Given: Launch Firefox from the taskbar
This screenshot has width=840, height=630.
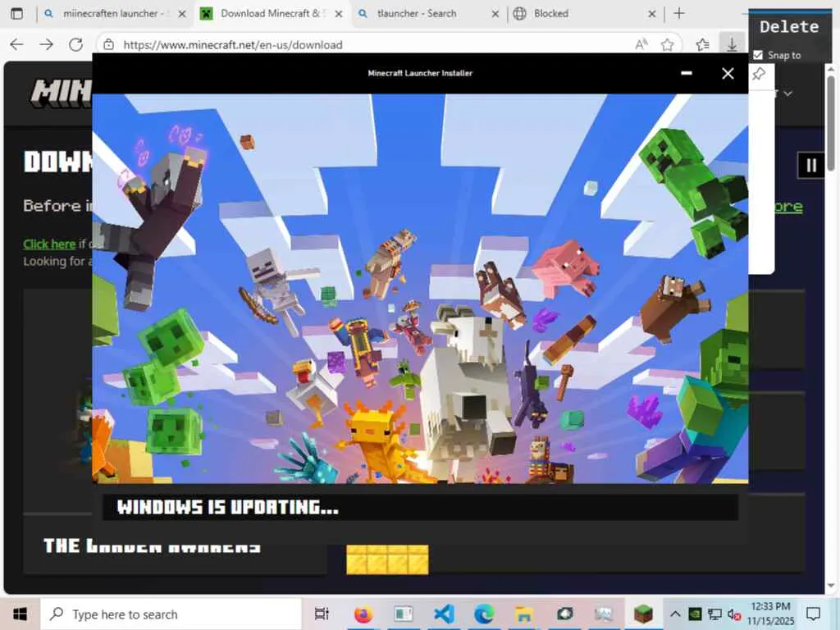Looking at the screenshot, I should [363, 614].
